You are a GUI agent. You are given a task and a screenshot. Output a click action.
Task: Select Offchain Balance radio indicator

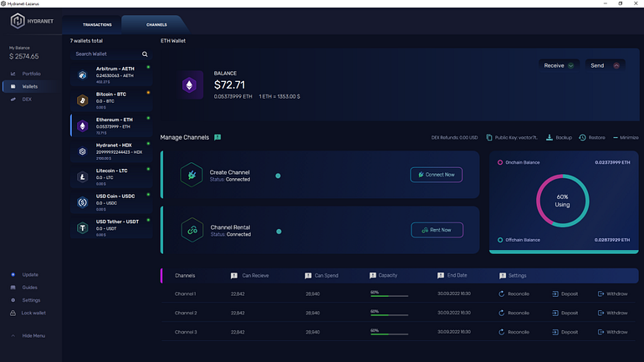point(500,240)
